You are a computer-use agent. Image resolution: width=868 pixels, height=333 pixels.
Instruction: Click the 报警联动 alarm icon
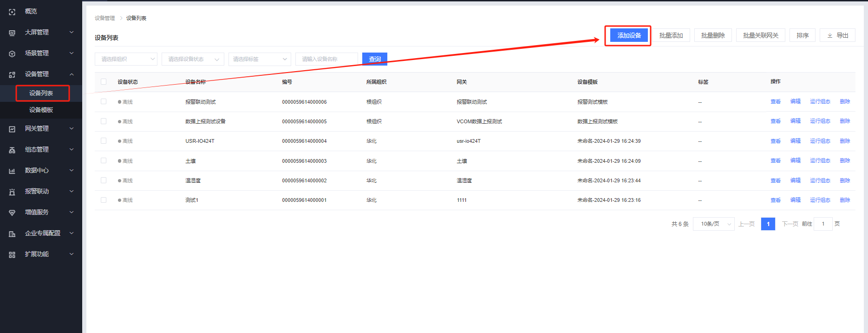pyautogui.click(x=12, y=192)
